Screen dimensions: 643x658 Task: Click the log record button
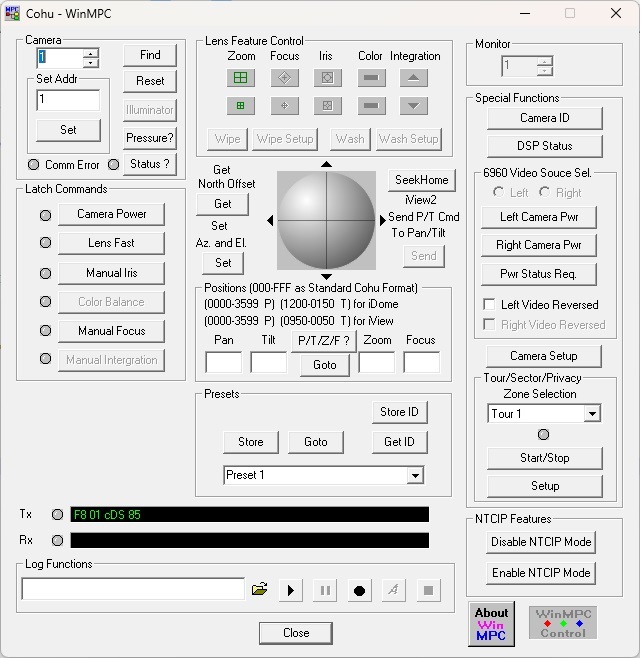(x=359, y=590)
